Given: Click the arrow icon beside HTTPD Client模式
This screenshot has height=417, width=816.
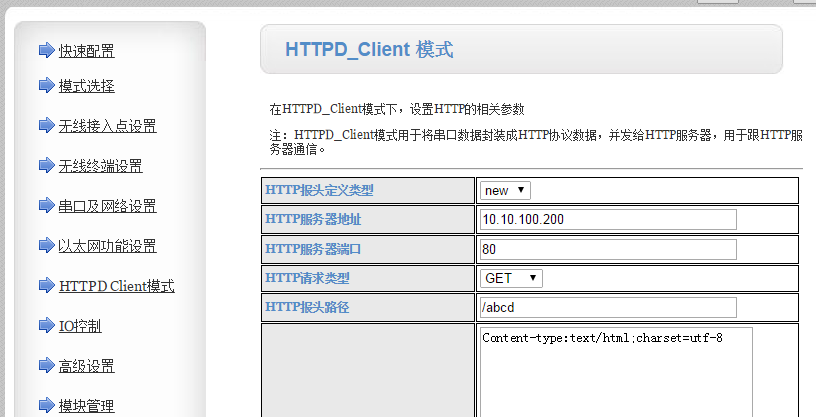Looking at the screenshot, I should [46, 285].
